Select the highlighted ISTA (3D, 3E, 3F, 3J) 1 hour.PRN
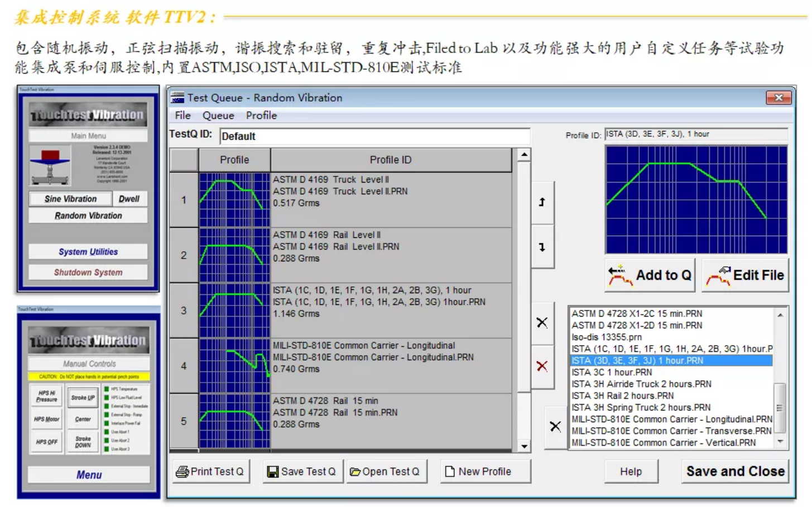This screenshot has height=507, width=812. click(671, 361)
